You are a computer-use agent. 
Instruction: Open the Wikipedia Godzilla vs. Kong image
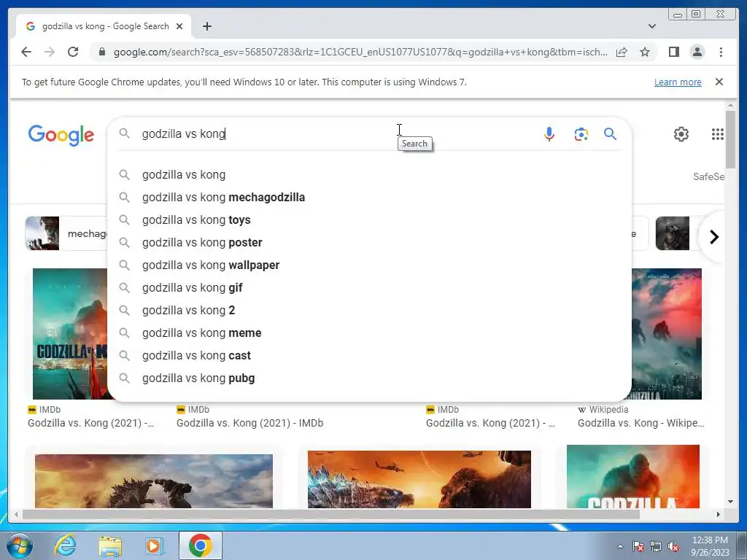click(x=667, y=334)
